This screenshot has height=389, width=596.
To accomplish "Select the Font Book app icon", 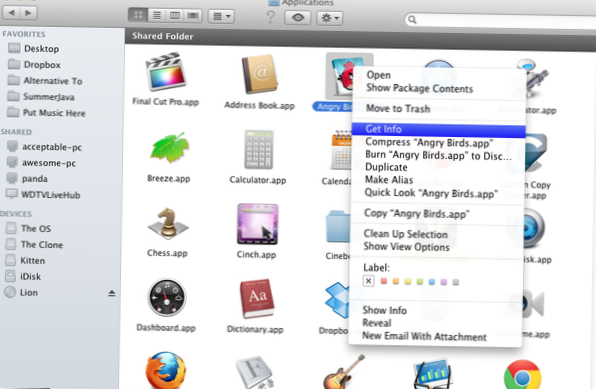I will tap(255, 373).
